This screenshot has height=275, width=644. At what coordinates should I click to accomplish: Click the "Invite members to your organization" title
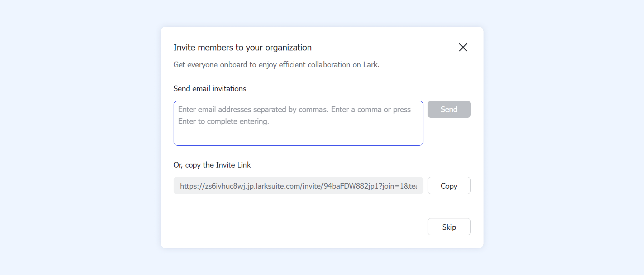click(x=242, y=47)
